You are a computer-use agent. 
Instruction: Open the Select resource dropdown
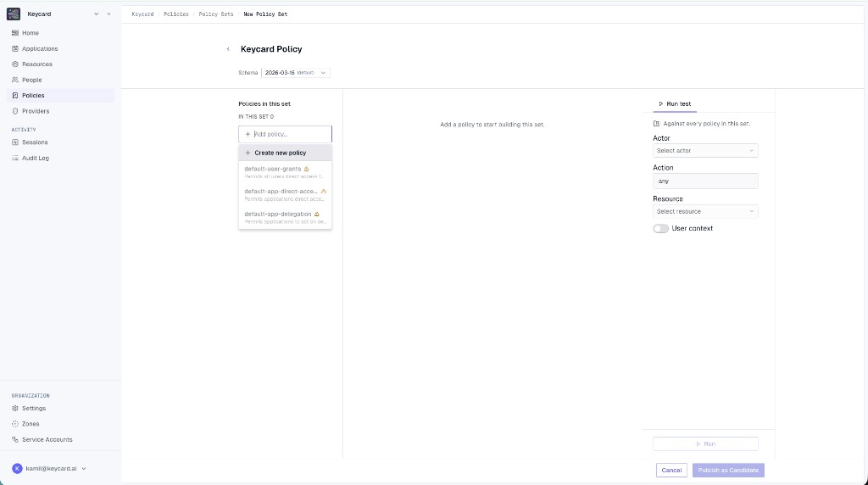[705, 211]
